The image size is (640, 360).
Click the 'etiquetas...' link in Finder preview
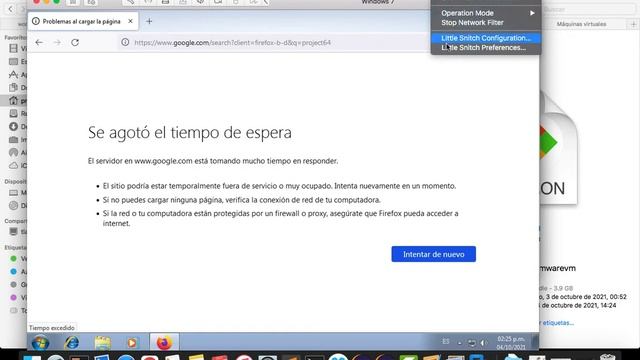tap(557, 323)
